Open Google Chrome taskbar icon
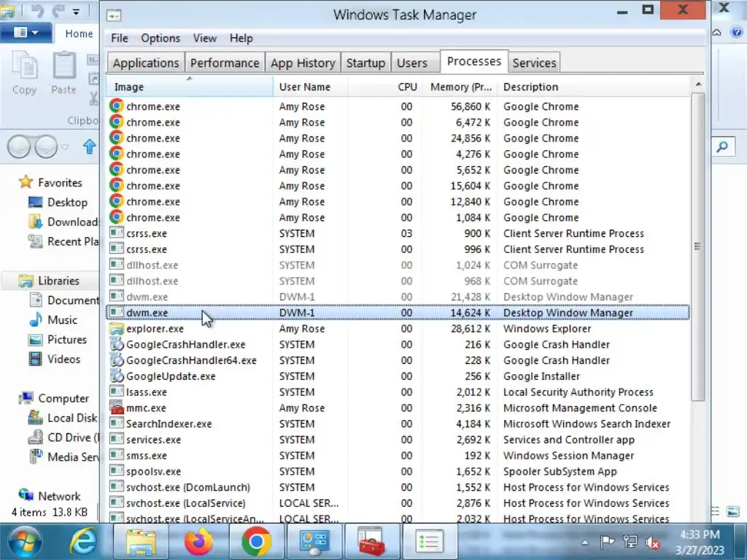The width and height of the screenshot is (747, 560). 256,542
